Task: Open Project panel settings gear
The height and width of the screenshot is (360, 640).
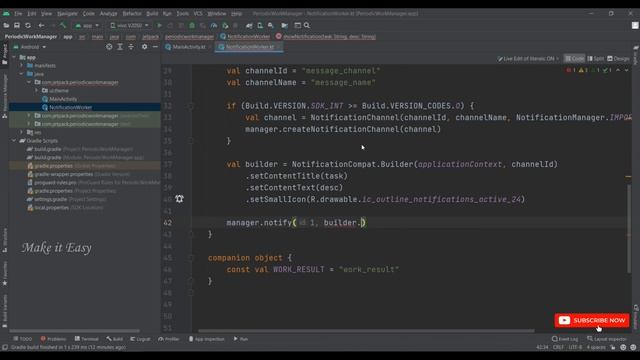Action: pos(144,47)
